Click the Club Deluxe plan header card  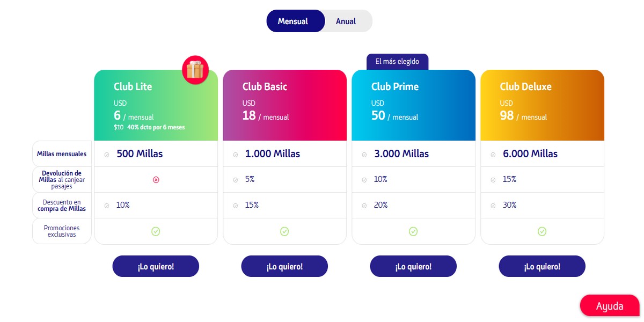[542, 105]
